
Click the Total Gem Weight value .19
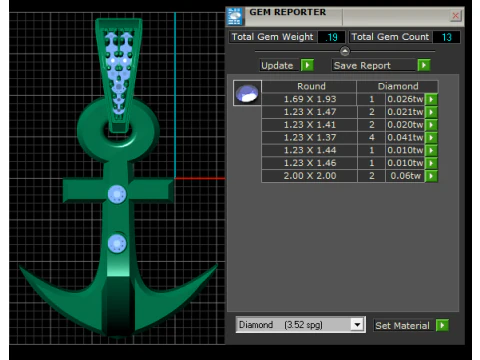click(x=331, y=37)
